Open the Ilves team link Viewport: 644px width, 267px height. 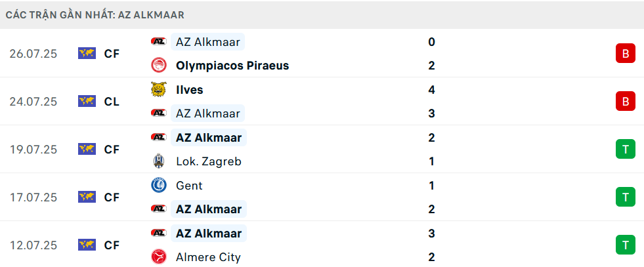pos(189,90)
